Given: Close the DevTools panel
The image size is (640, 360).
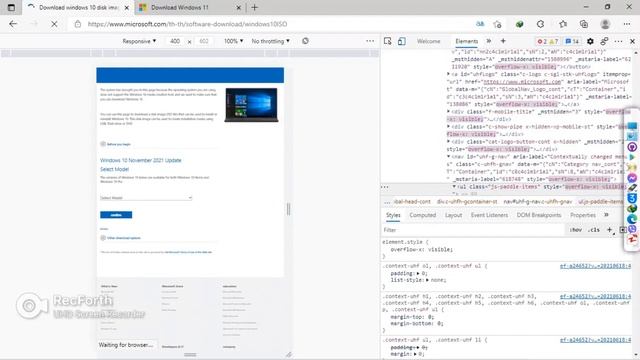Looking at the screenshot, I should point(632,41).
